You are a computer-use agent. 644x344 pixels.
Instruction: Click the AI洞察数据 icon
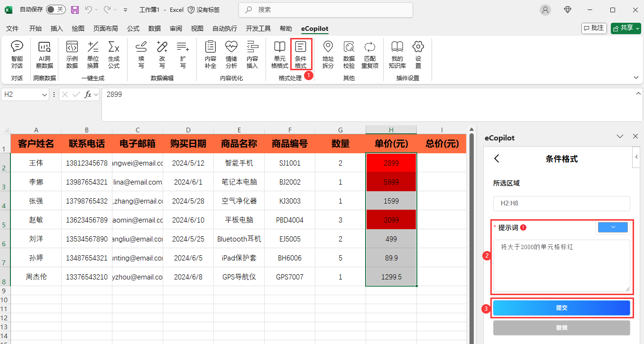click(x=45, y=55)
